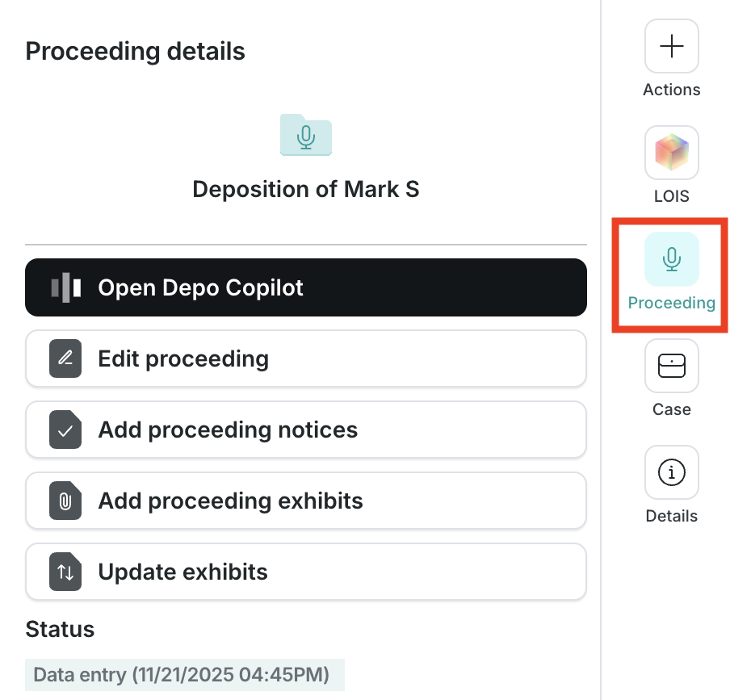Show the Details info icon
This screenshot has width=730, height=700.
click(x=671, y=472)
